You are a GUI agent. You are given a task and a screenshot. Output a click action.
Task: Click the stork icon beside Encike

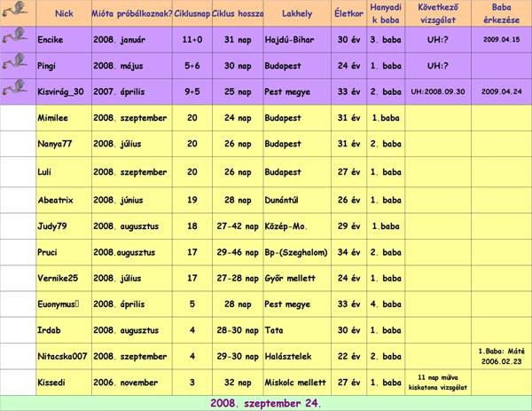tap(17, 40)
